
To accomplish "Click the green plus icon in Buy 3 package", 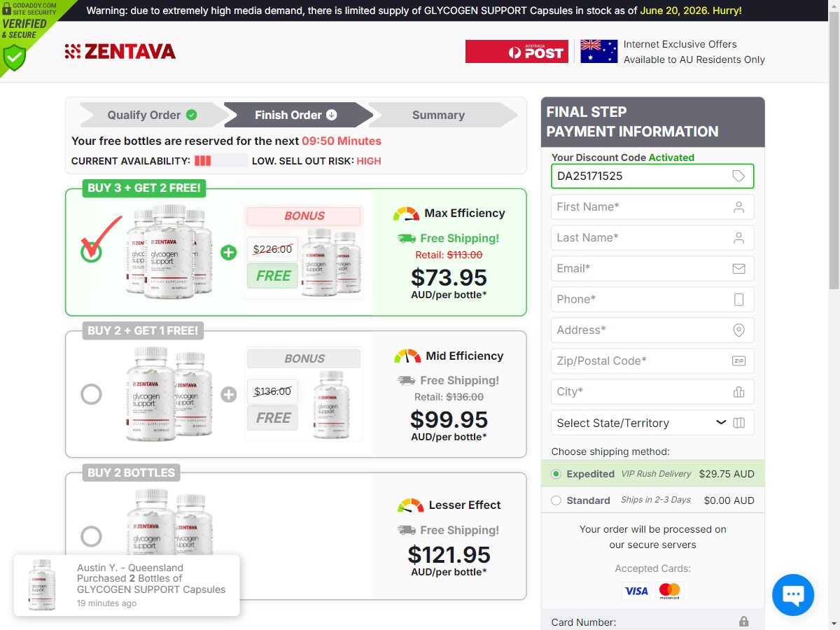I will [229, 252].
